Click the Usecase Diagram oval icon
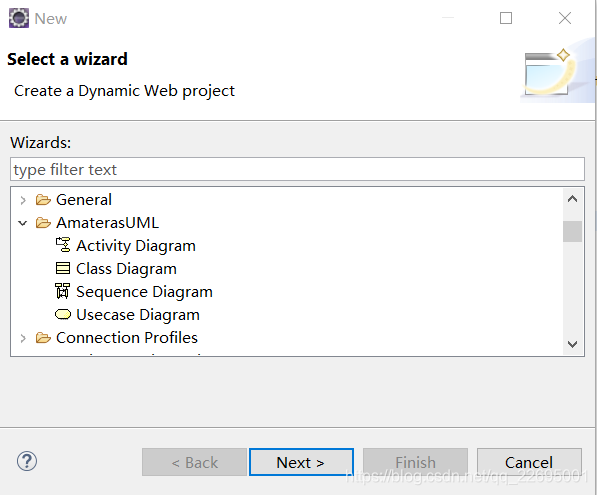The width and height of the screenshot is (597, 495). tap(63, 314)
